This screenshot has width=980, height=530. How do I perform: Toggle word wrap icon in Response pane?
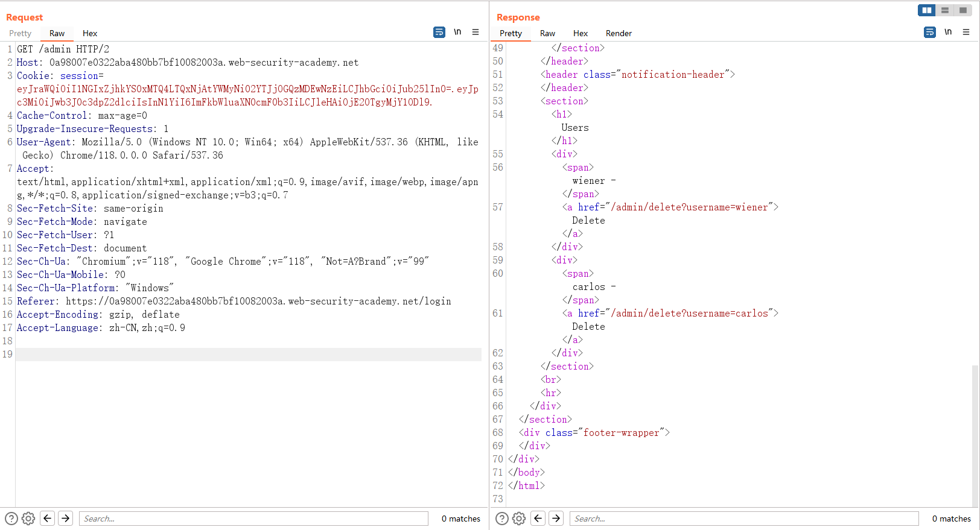click(x=930, y=32)
